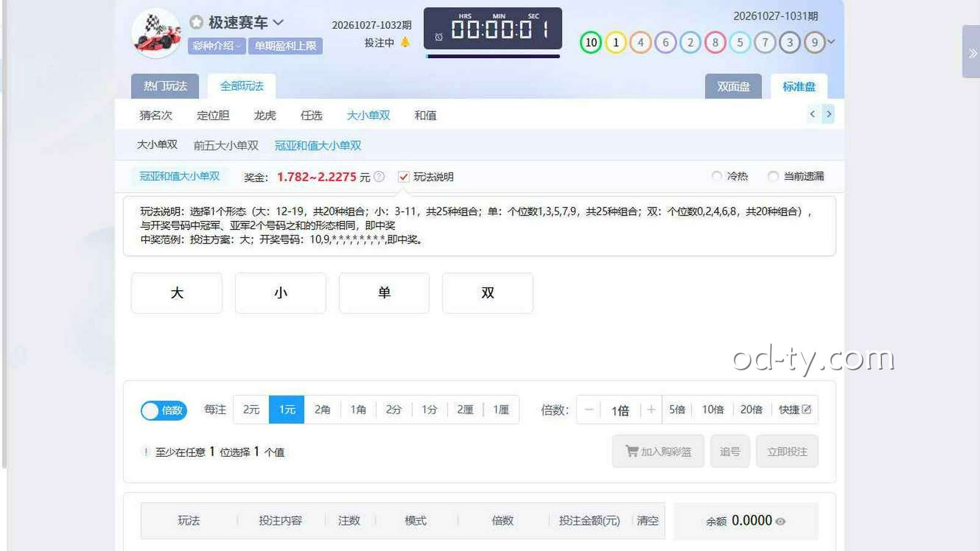This screenshot has width=980, height=551.
Task: Decrease multiplier with the minus stepper
Action: point(589,410)
